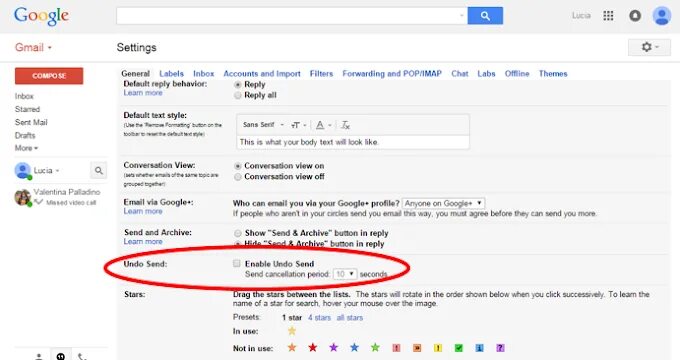This screenshot has width=680, height=360.
Task: Open the contacts person icon at bottom
Action: (39, 356)
